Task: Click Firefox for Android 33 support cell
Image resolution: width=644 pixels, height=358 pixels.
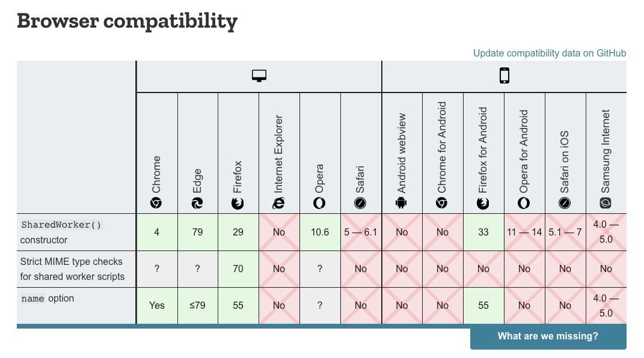Action: [x=483, y=232]
